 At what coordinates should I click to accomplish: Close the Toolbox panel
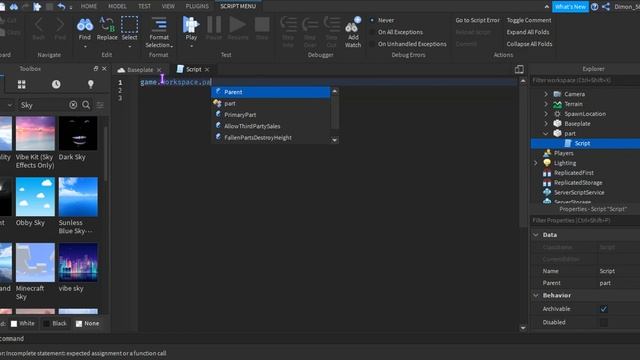point(104,69)
